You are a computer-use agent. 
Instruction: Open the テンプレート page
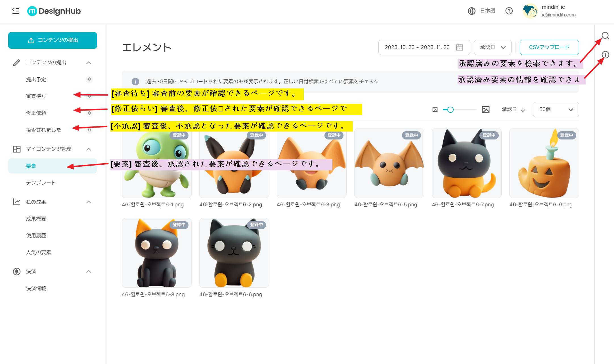[41, 183]
